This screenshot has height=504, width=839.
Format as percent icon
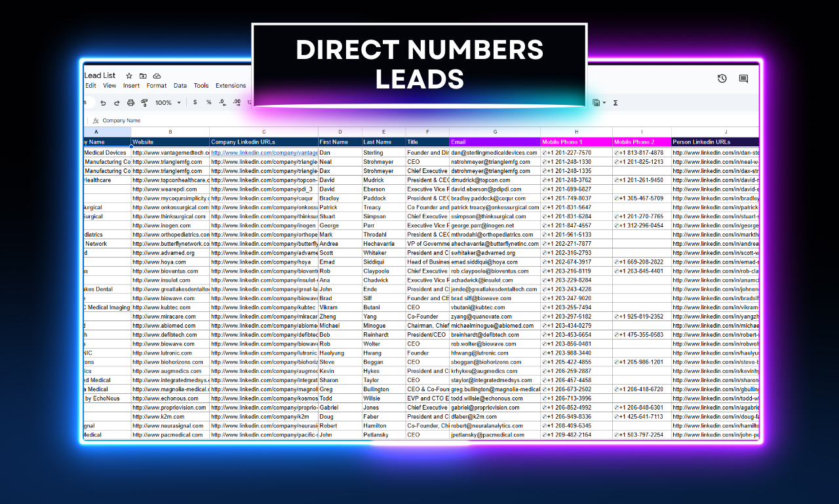pos(208,103)
